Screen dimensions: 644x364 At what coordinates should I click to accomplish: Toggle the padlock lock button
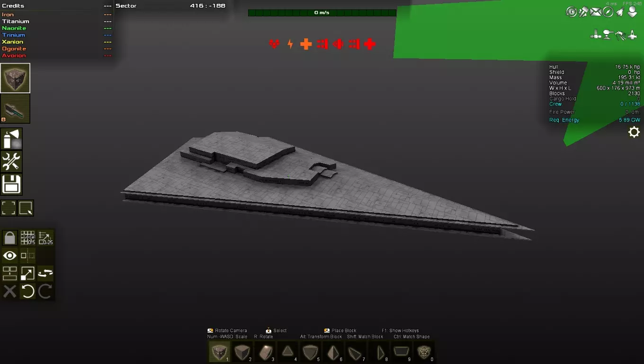pyautogui.click(x=9, y=237)
